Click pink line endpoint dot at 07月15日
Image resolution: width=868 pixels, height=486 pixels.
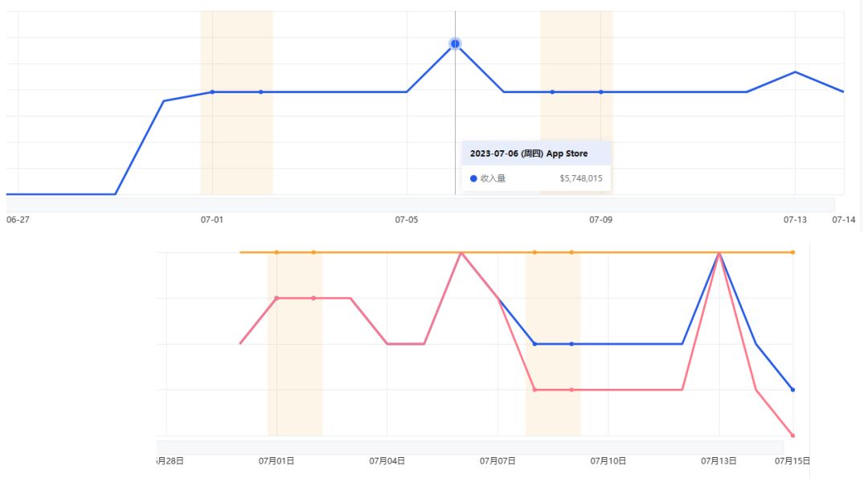tap(792, 435)
